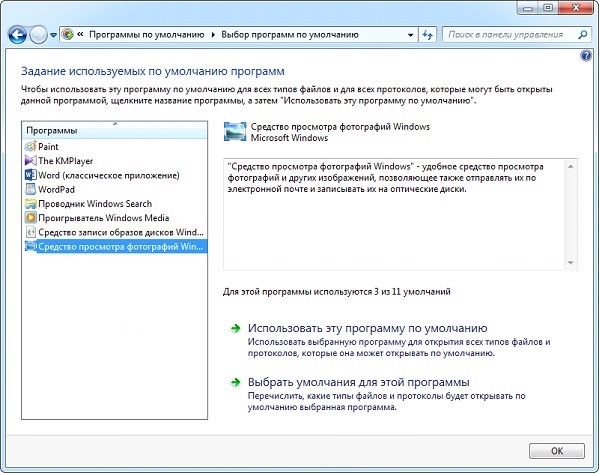Select the WordPad icon
The width and height of the screenshot is (599, 473).
pos(31,190)
